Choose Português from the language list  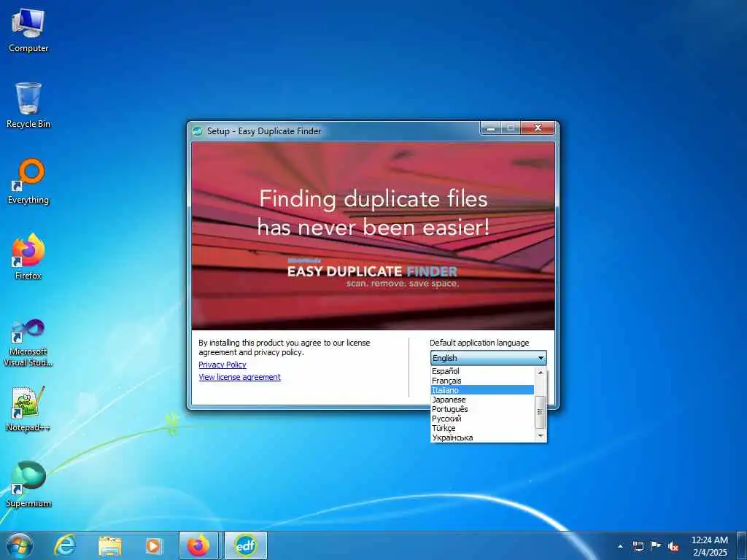coord(482,409)
